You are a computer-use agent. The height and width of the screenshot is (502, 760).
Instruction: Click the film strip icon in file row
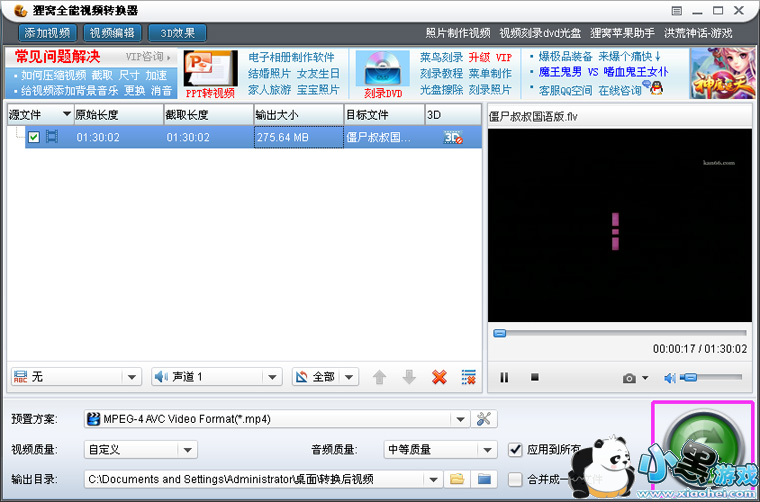point(52,137)
